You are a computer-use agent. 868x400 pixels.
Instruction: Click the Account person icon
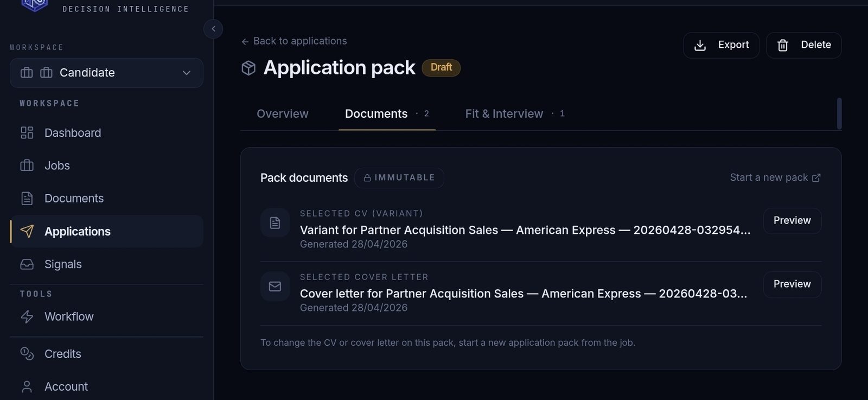[27, 386]
